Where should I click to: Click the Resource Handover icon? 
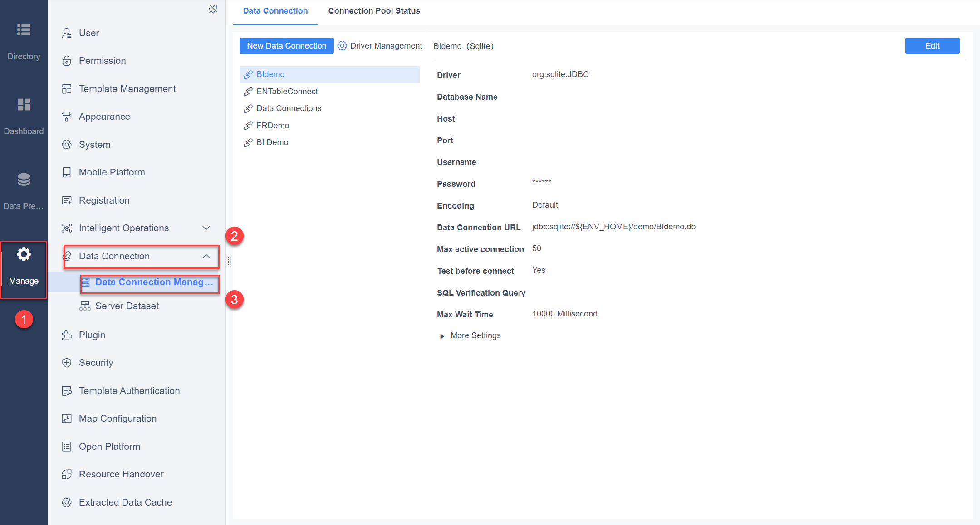[x=67, y=474]
